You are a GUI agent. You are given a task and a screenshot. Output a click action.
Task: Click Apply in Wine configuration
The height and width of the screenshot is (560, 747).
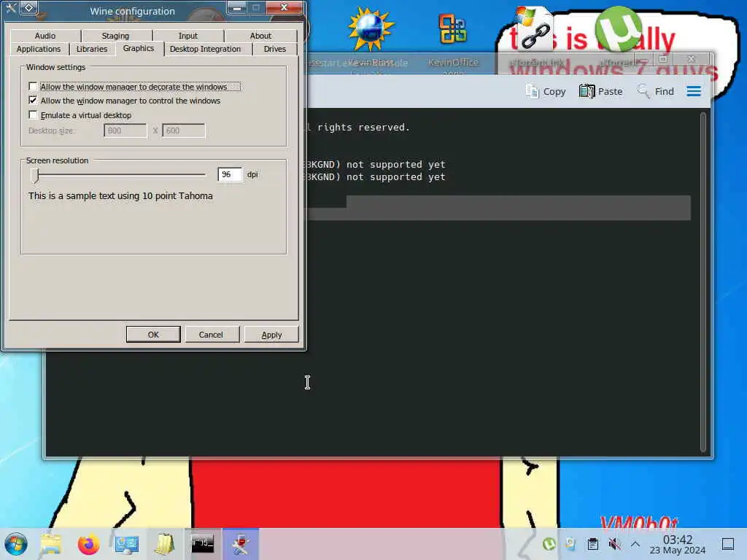click(x=271, y=334)
